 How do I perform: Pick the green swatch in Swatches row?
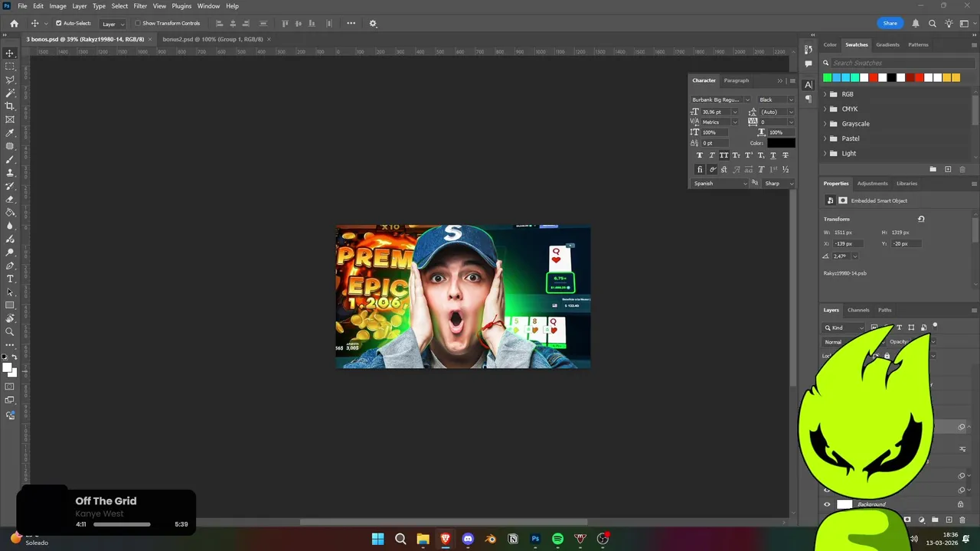pyautogui.click(x=827, y=77)
